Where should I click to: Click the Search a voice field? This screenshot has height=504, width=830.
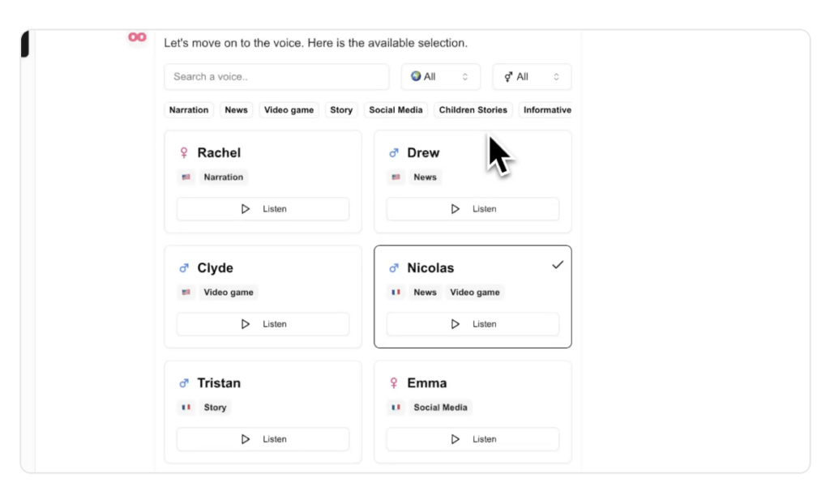pos(276,77)
